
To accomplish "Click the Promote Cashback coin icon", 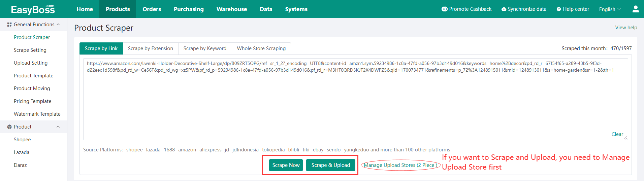I will pyautogui.click(x=444, y=9).
